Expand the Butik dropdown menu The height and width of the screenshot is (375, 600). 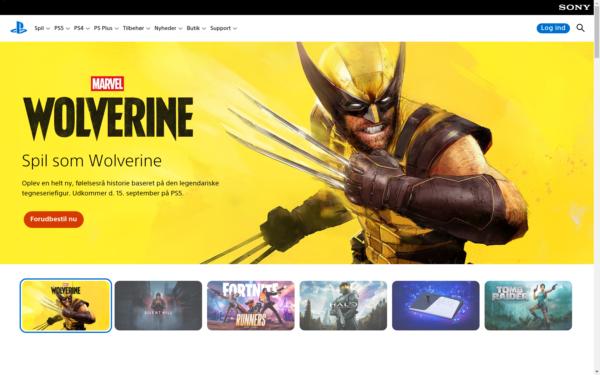(x=196, y=28)
